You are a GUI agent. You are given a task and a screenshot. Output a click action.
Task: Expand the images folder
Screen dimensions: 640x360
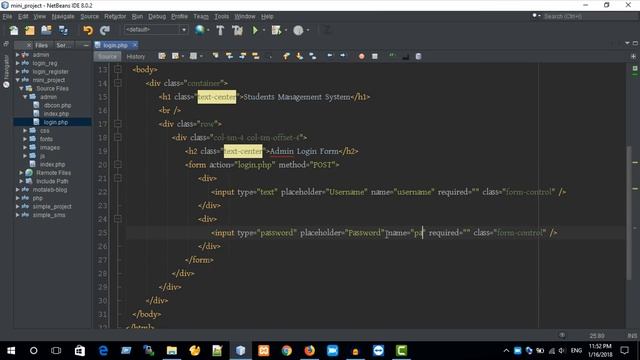click(x=25, y=147)
